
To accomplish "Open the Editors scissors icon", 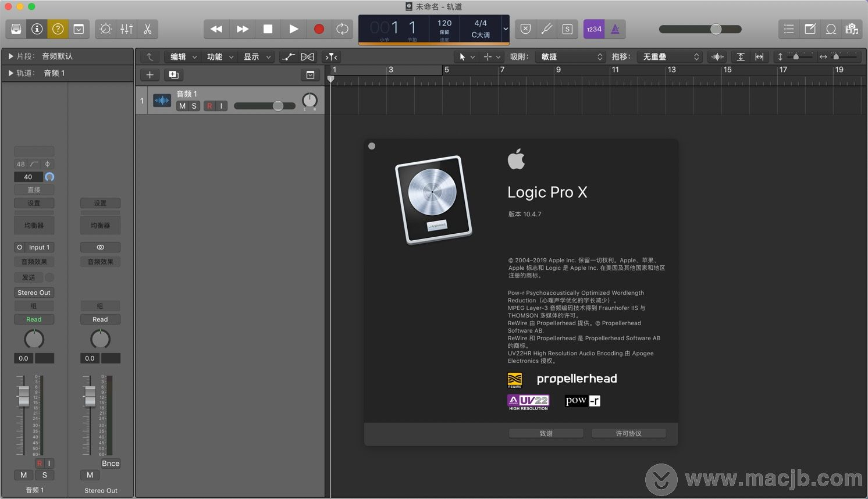I will (147, 29).
